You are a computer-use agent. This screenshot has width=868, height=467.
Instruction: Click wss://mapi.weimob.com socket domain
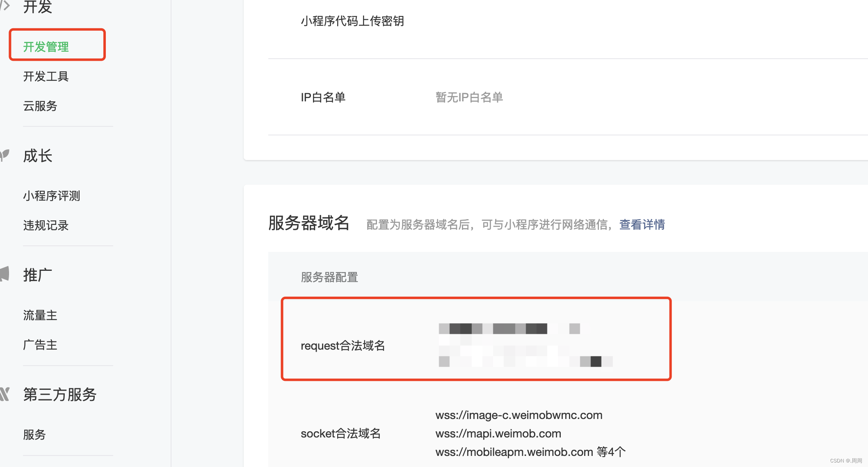[x=498, y=433]
